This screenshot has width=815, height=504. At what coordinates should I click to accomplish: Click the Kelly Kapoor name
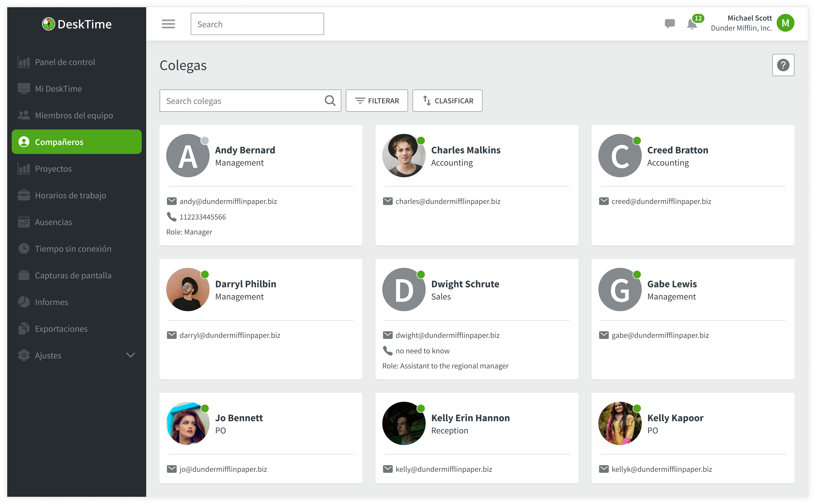(x=675, y=418)
